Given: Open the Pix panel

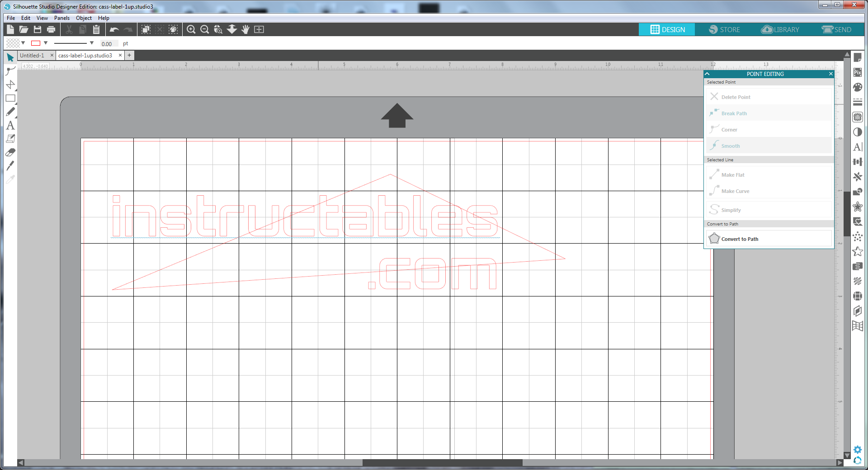Looking at the screenshot, I should click(858, 72).
